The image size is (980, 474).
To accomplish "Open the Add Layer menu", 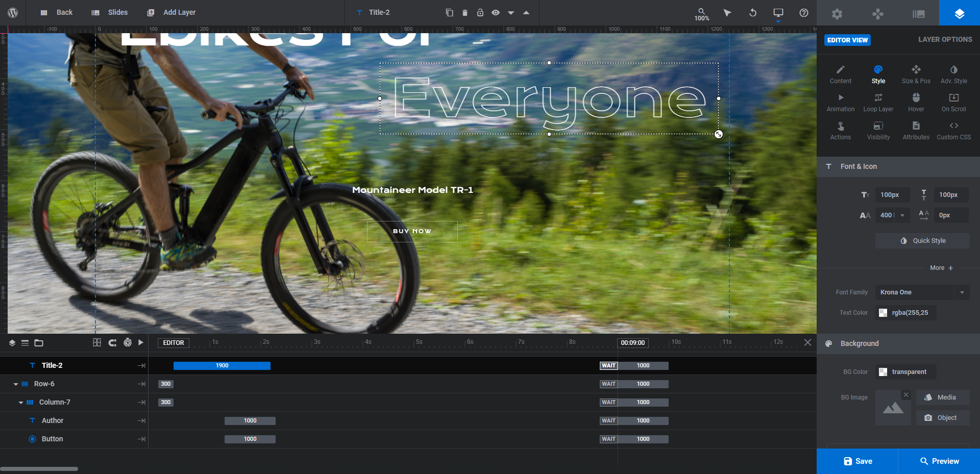I will pos(171,12).
